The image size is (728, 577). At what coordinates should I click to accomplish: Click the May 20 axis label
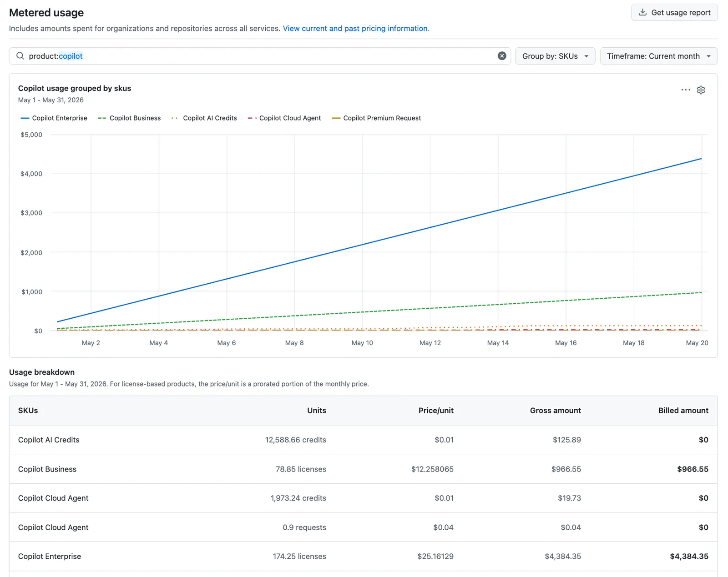(x=697, y=343)
